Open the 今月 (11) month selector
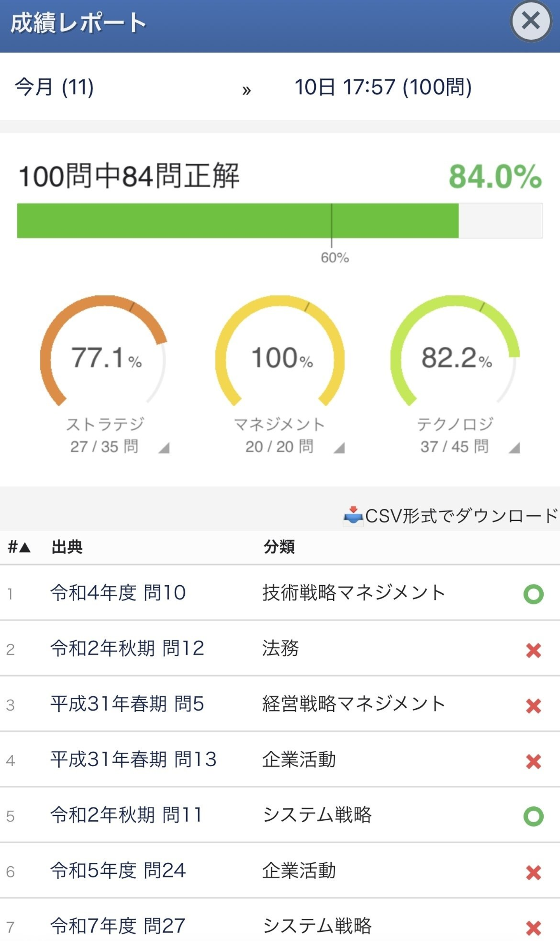560x941 pixels. coord(54,87)
